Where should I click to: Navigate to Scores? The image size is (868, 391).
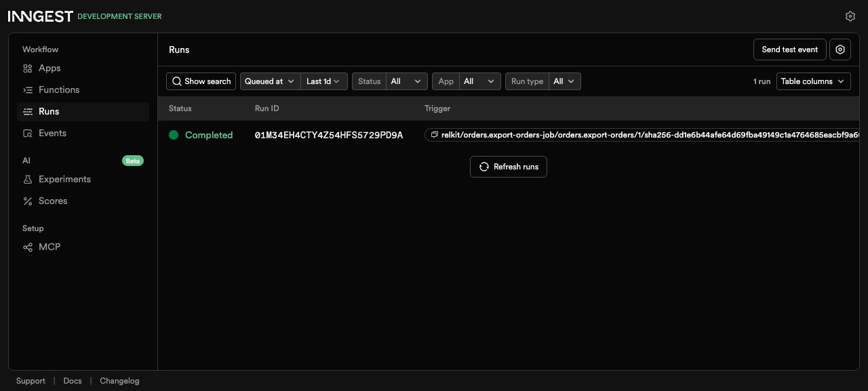[83, 201]
